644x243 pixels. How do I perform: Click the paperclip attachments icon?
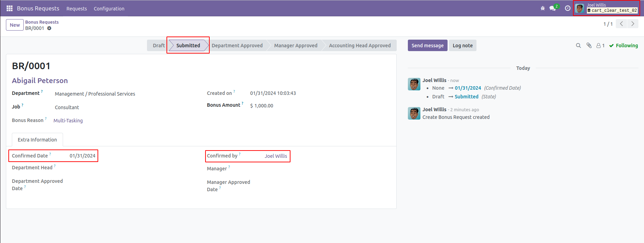tap(589, 46)
